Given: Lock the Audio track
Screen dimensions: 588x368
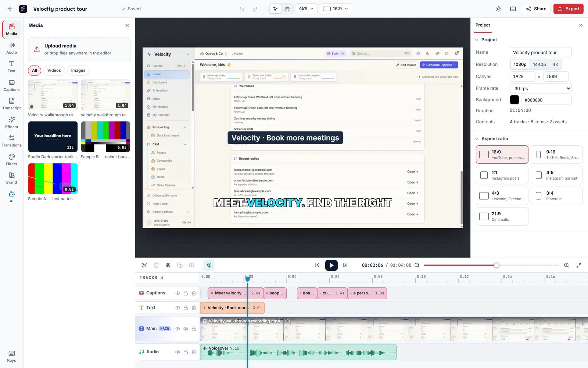Looking at the screenshot, I should coord(186,352).
